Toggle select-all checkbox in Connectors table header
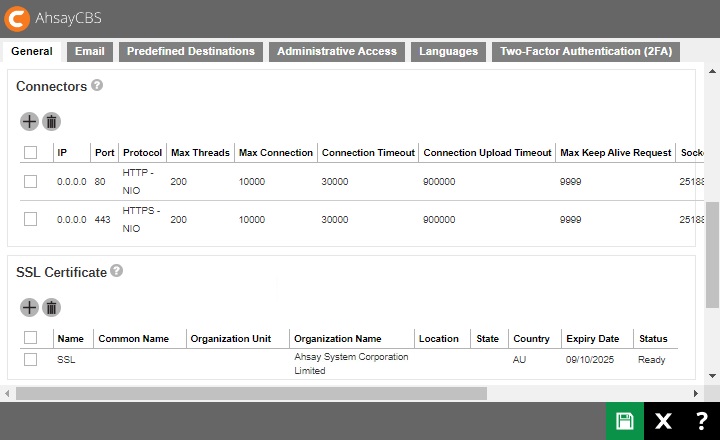Viewport: 720px width, 440px height. click(30, 153)
